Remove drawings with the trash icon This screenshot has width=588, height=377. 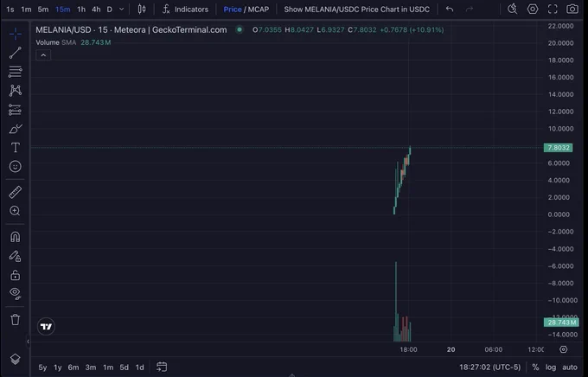tap(16, 320)
